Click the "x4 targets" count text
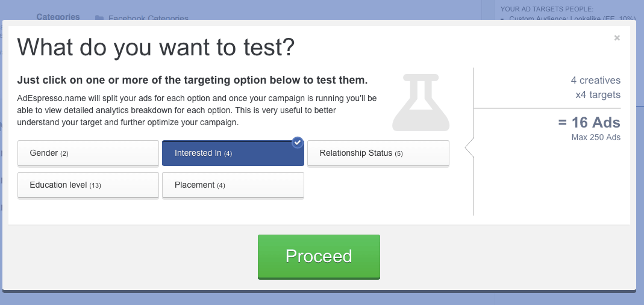This screenshot has width=644, height=305. [x=598, y=94]
